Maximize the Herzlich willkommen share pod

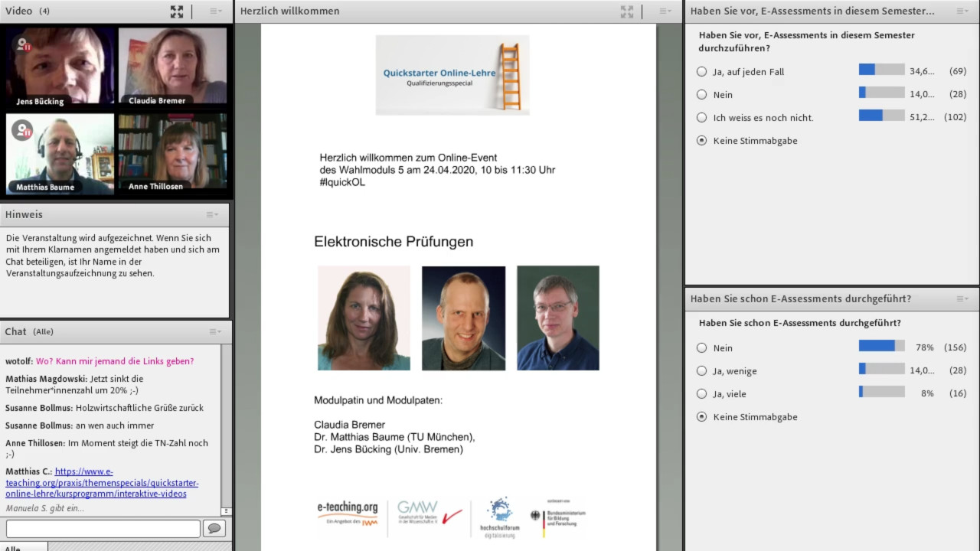click(627, 11)
